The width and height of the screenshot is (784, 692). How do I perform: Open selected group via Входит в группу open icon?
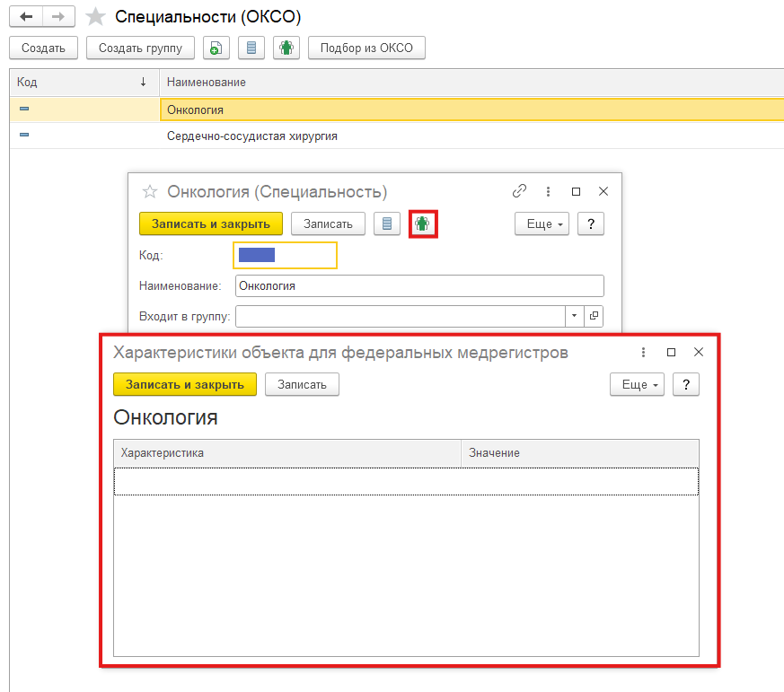tap(594, 316)
